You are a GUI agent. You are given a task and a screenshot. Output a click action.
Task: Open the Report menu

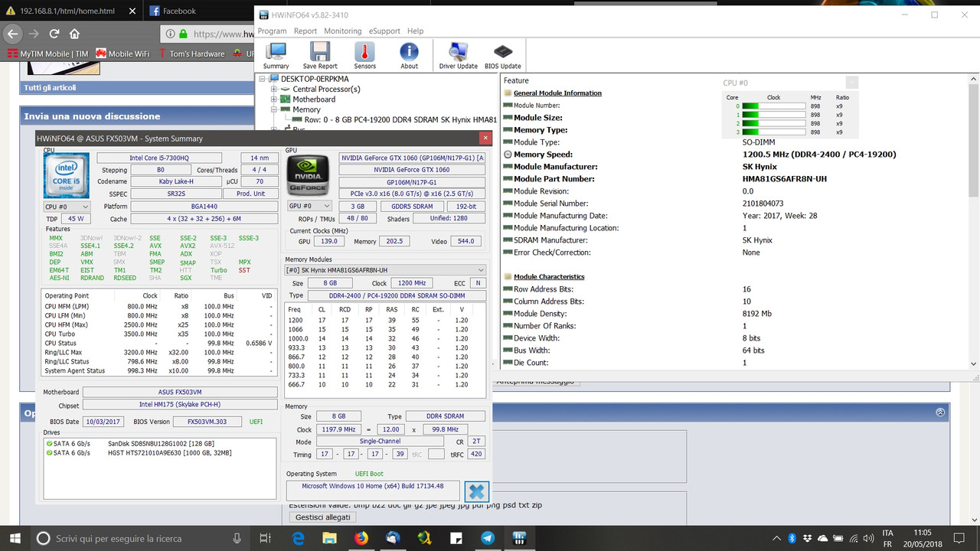point(305,31)
